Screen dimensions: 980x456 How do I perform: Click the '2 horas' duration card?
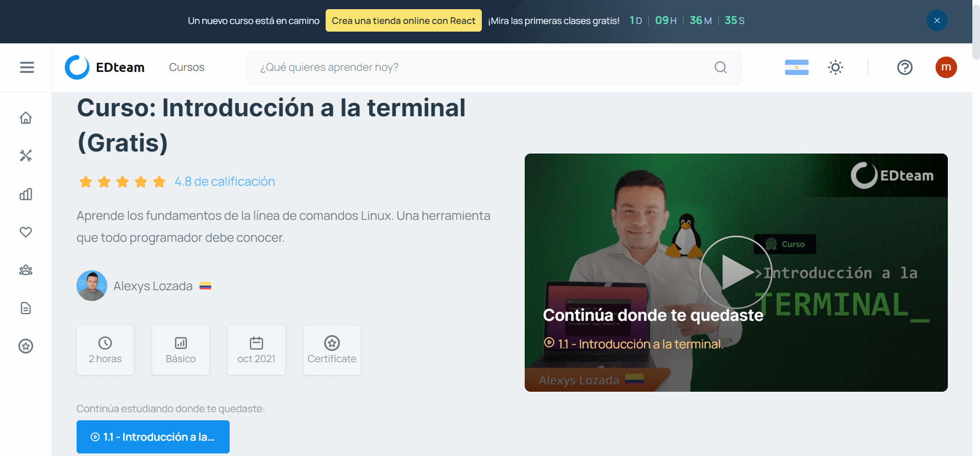(x=105, y=350)
